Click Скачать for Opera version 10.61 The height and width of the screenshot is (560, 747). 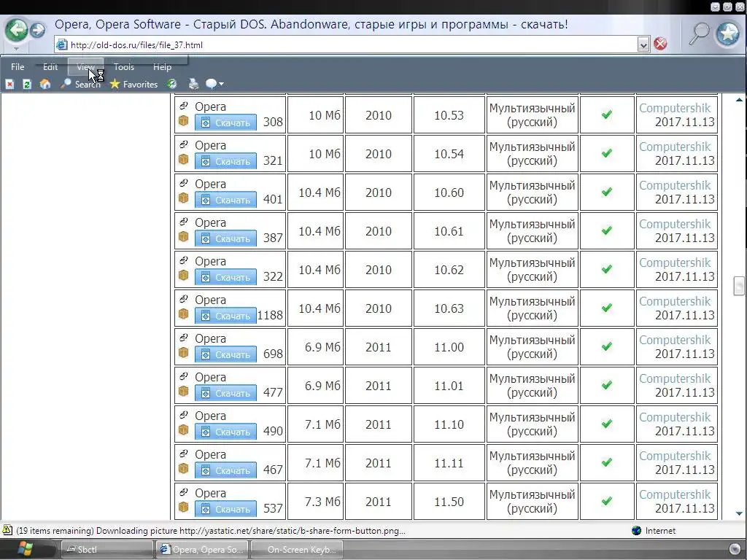tap(225, 238)
